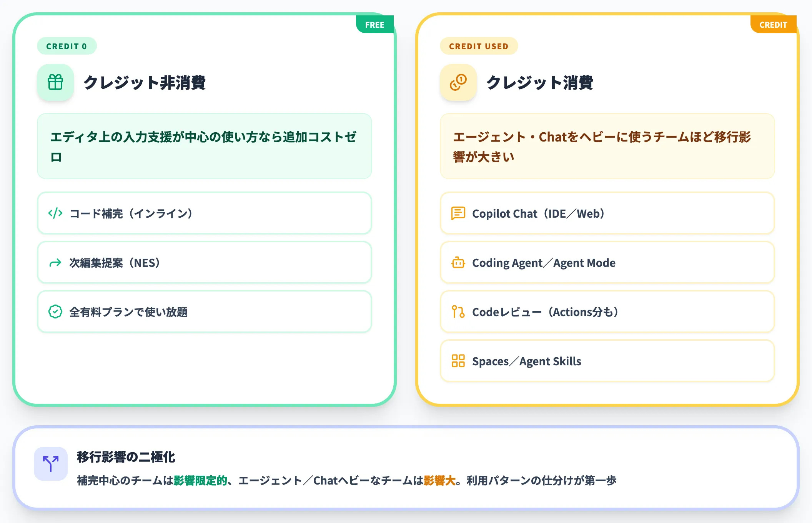The image size is (812, 523).
Task: Click the gift icon beside クレジット非消費
Action: (x=55, y=82)
